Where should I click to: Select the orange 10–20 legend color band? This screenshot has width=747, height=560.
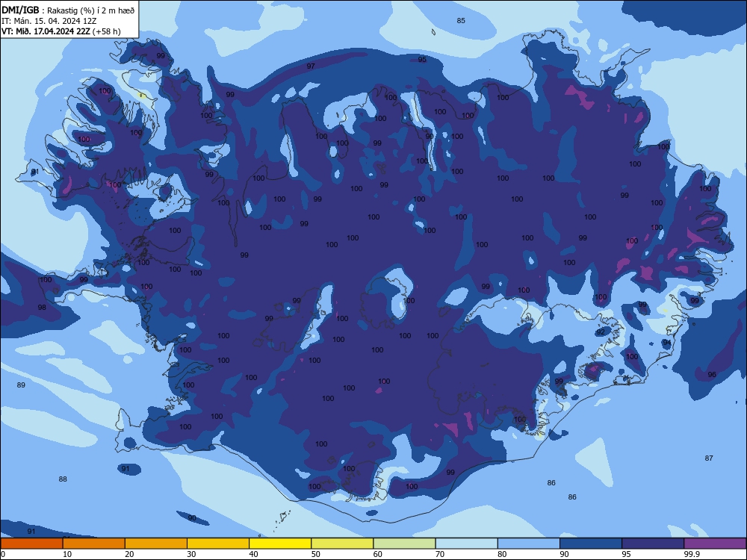pos(94,544)
